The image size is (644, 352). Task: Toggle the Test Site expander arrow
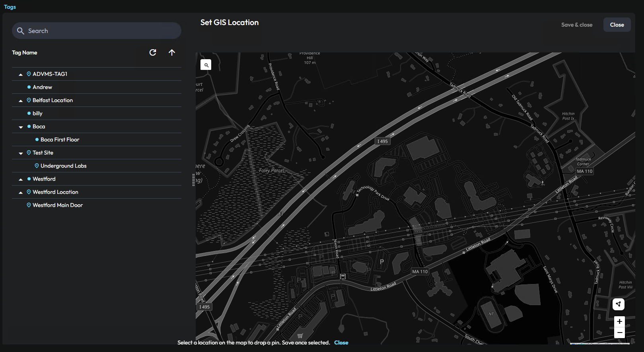21,153
